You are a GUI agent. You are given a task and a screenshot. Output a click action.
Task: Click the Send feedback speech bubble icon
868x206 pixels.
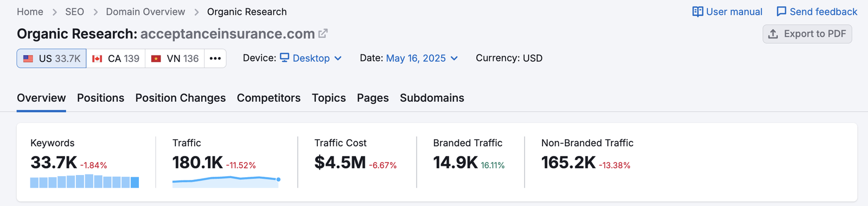781,12
